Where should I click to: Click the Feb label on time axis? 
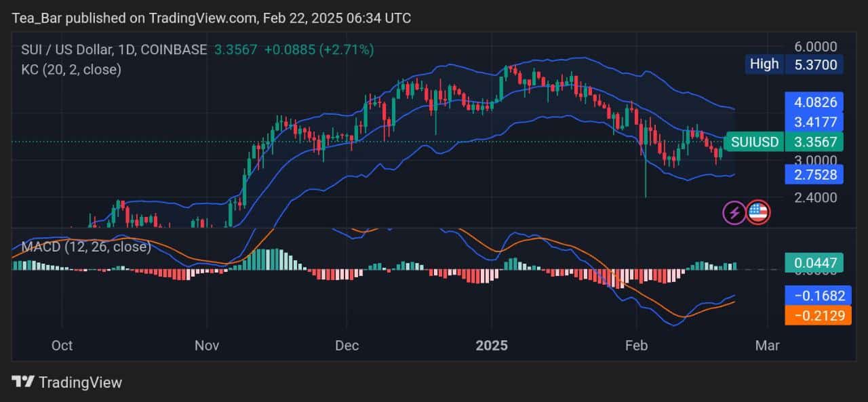tap(636, 345)
